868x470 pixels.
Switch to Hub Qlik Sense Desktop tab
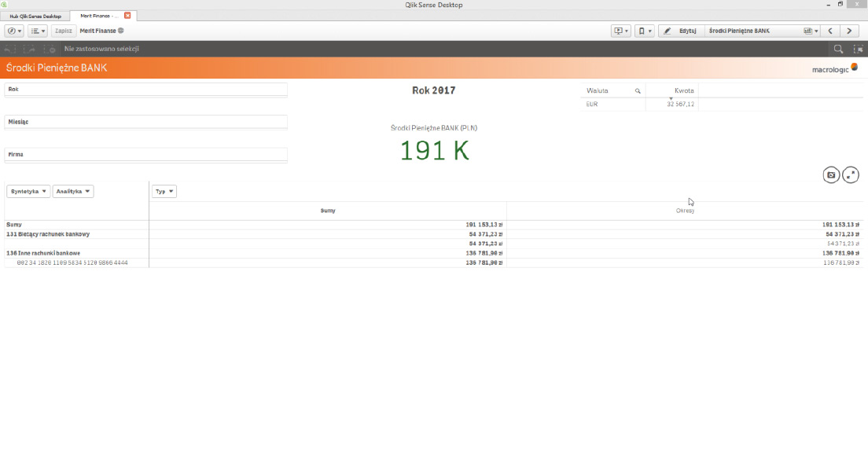(x=35, y=16)
